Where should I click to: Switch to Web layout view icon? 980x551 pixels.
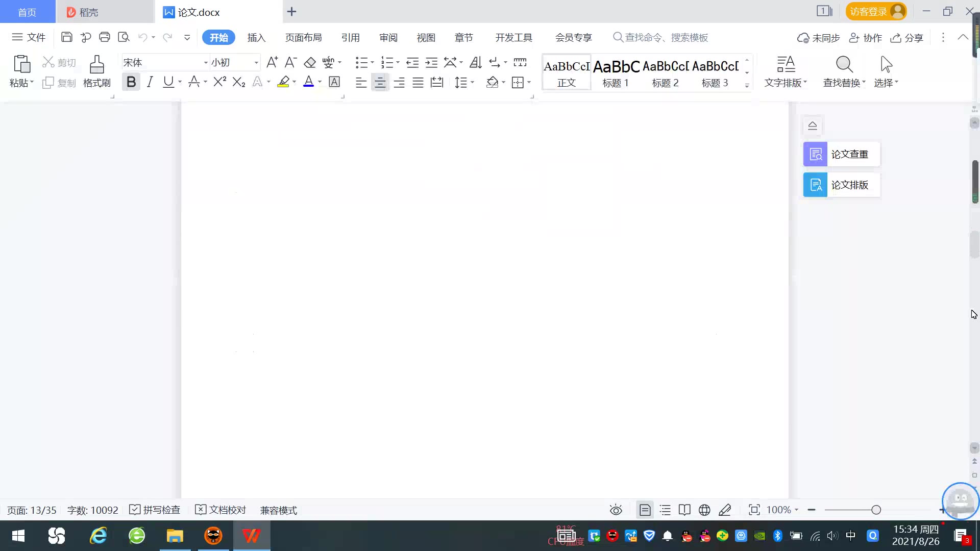704,510
